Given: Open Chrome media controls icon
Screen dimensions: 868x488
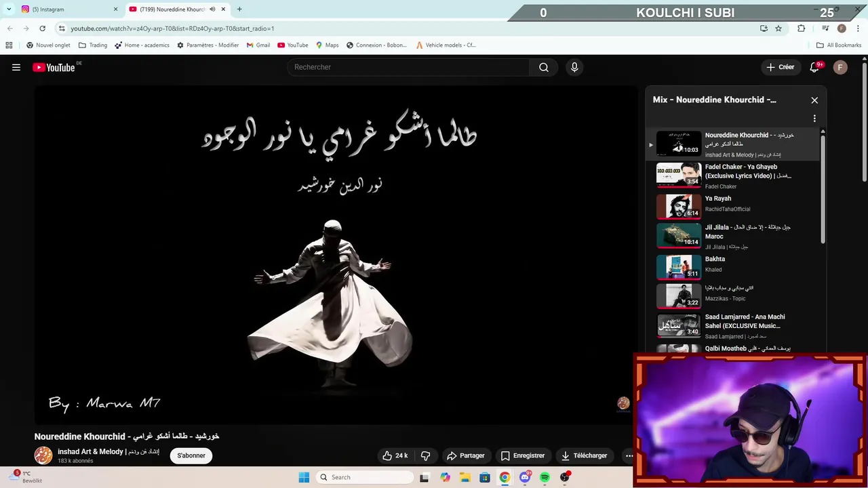Looking at the screenshot, I should pyautogui.click(x=825, y=28).
